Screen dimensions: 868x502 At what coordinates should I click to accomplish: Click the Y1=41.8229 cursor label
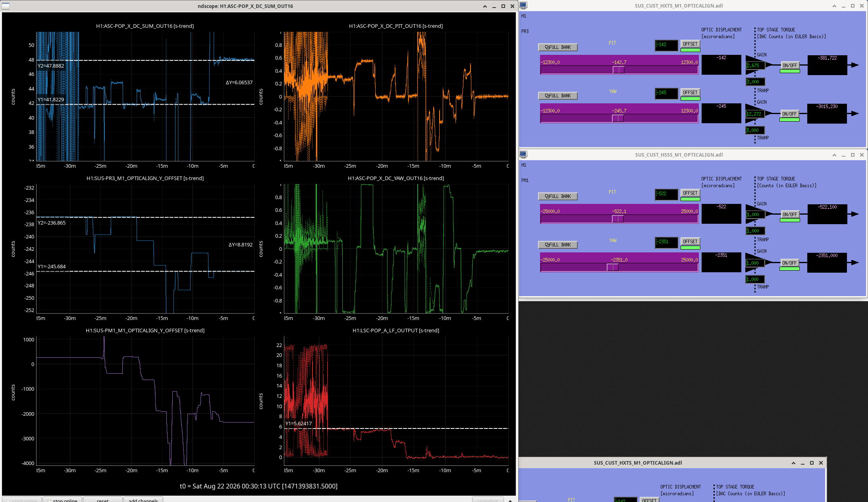point(51,100)
